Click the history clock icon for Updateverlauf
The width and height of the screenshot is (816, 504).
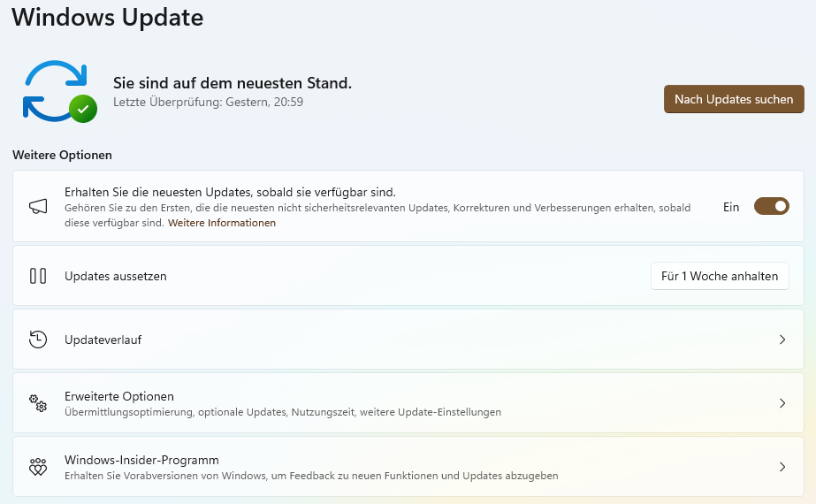38,340
